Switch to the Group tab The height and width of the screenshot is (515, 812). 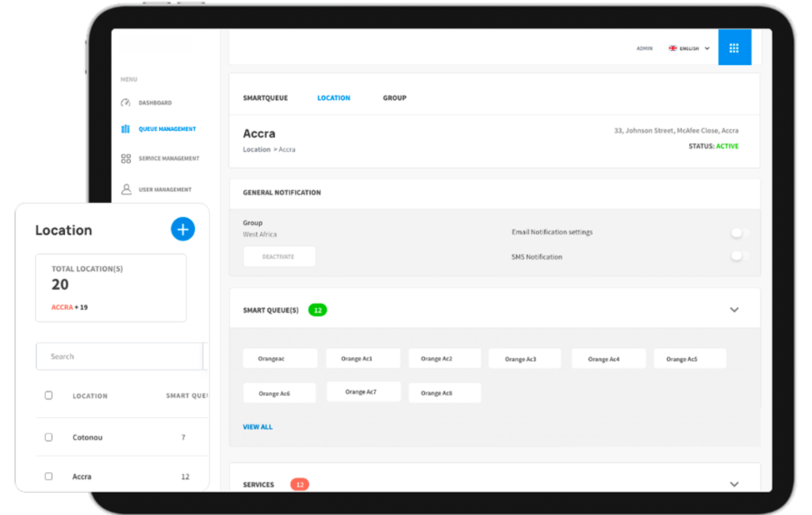[x=394, y=98]
